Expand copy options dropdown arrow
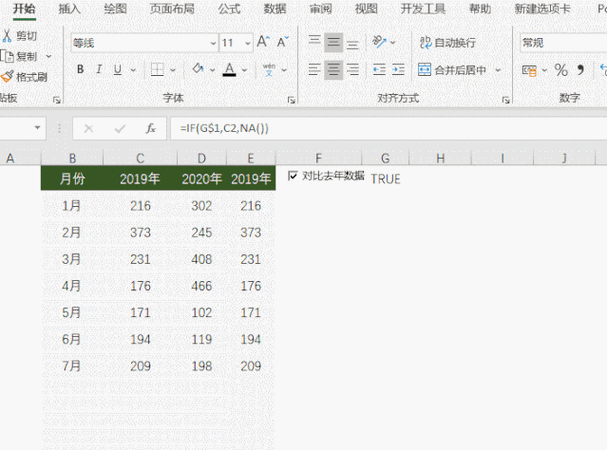This screenshot has width=607, height=450. [49, 57]
